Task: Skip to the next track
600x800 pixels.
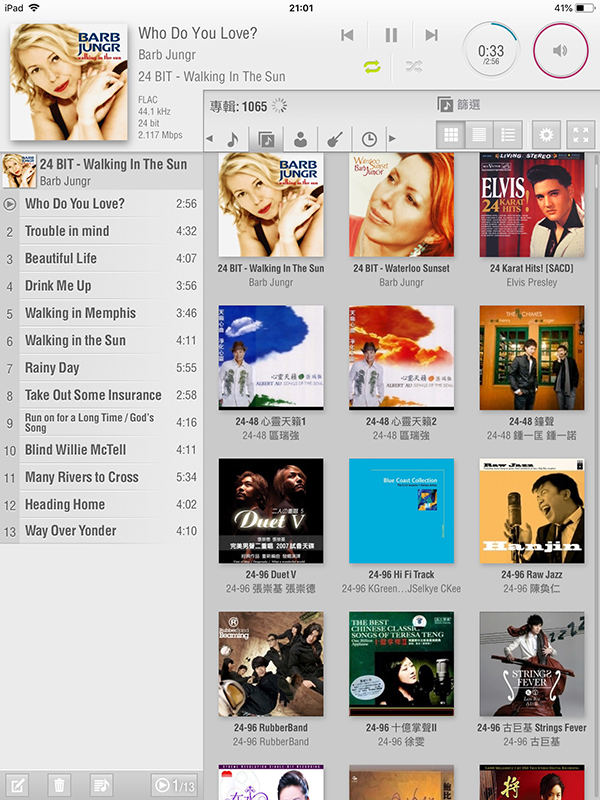Action: click(x=431, y=35)
